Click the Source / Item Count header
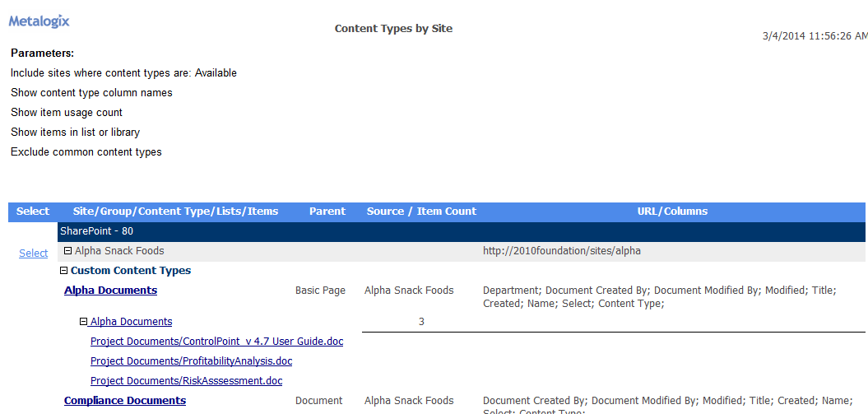The image size is (868, 414). point(421,212)
